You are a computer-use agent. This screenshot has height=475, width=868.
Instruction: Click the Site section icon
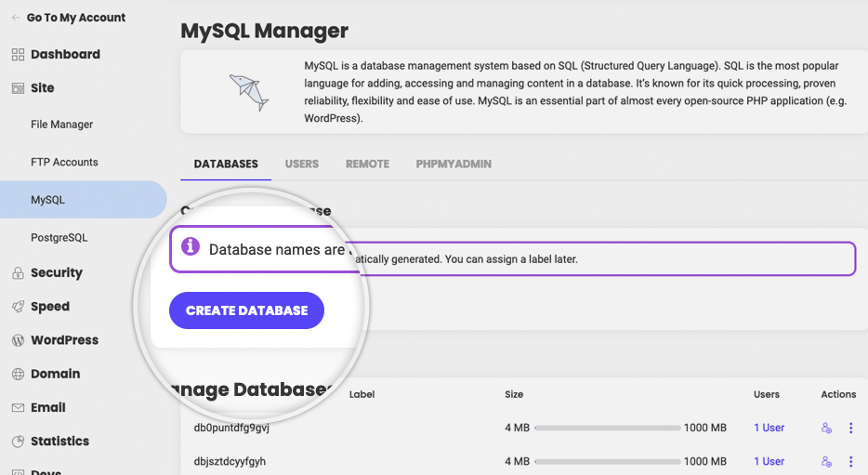coord(18,88)
